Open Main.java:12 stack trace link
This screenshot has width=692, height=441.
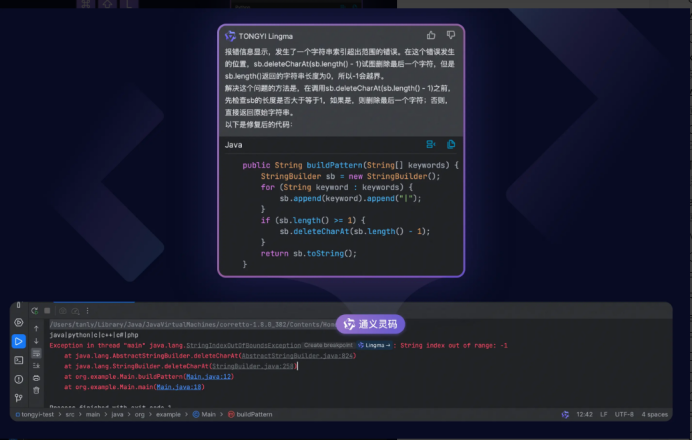[x=208, y=377]
